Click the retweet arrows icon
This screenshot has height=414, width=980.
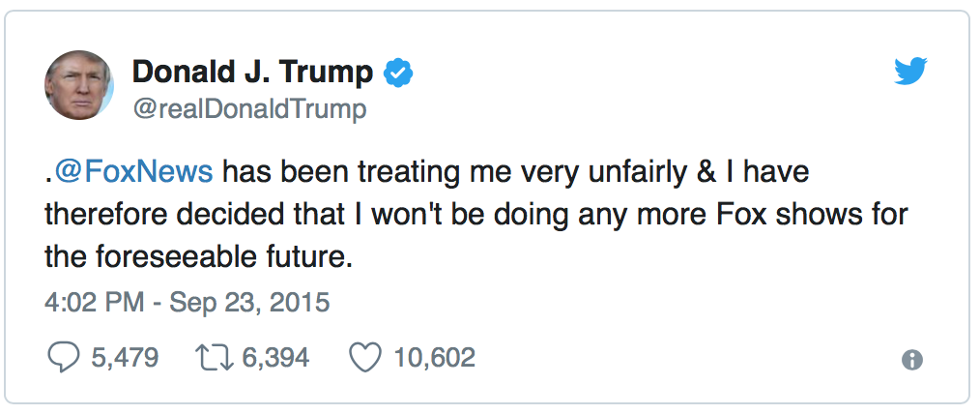pyautogui.click(x=216, y=359)
